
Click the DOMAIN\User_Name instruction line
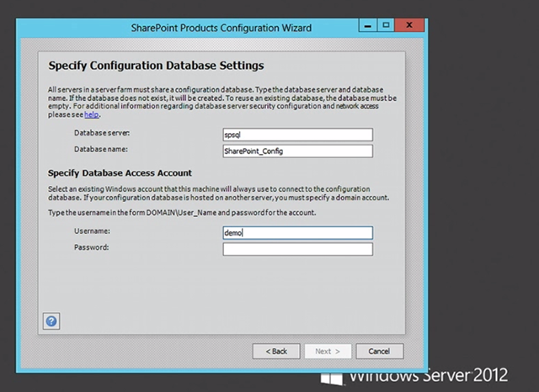[x=182, y=213]
